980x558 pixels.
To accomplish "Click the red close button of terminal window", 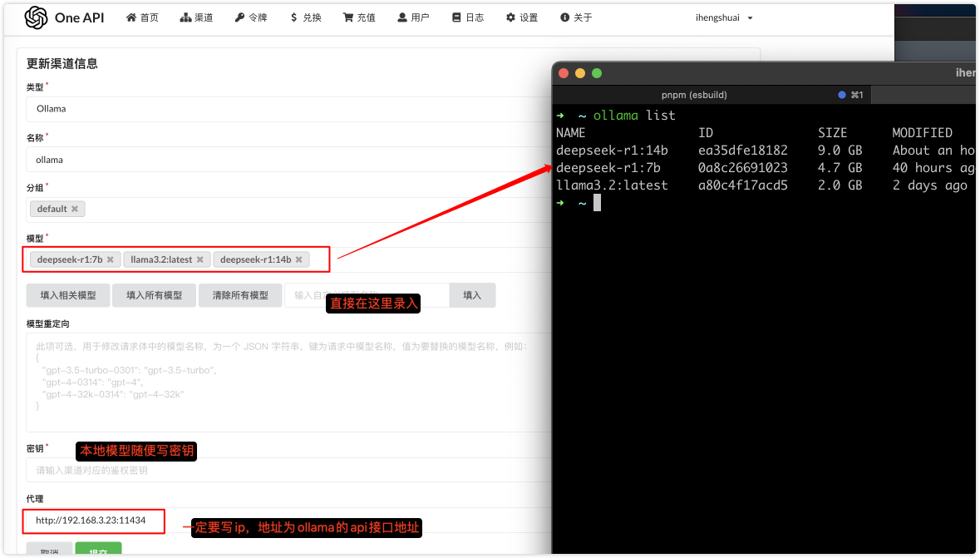I will 563,73.
